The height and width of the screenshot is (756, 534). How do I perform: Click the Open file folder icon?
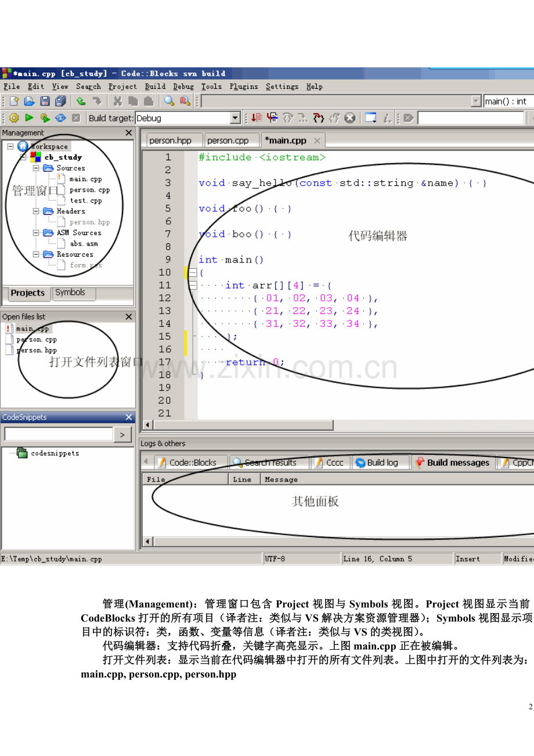tap(29, 101)
